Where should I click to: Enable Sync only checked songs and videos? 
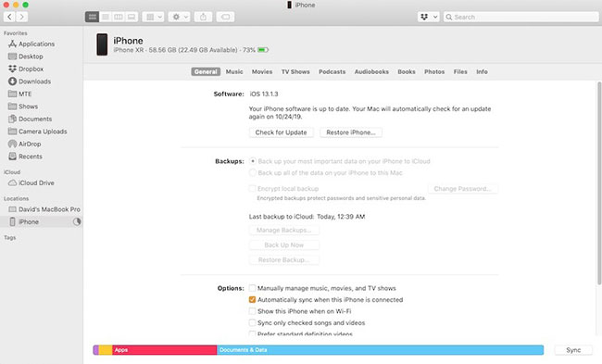(252, 322)
